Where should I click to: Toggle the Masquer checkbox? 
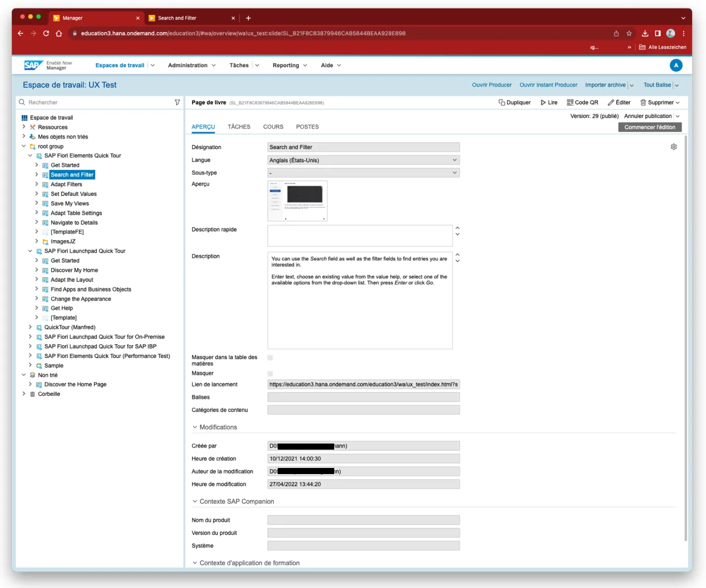point(270,373)
